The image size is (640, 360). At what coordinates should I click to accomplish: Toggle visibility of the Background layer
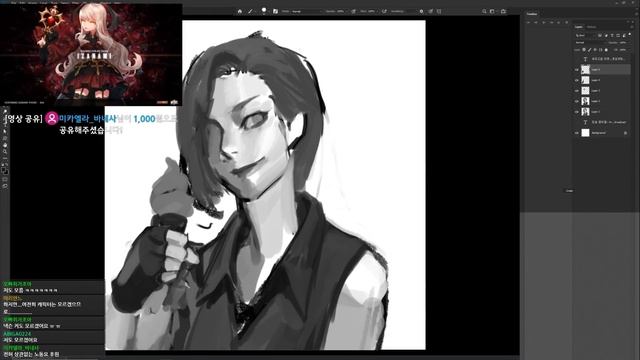(x=577, y=133)
